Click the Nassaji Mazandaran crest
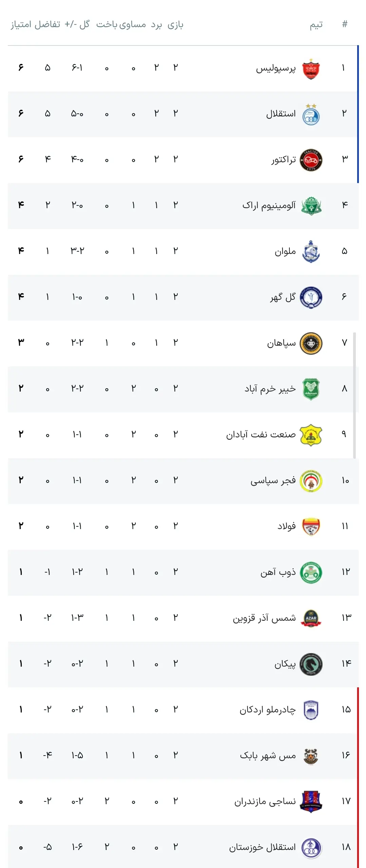Image resolution: width=366 pixels, height=868 pixels. pos(311,802)
